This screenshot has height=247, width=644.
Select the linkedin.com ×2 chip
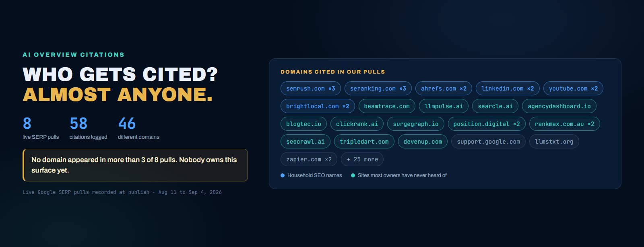point(508,89)
